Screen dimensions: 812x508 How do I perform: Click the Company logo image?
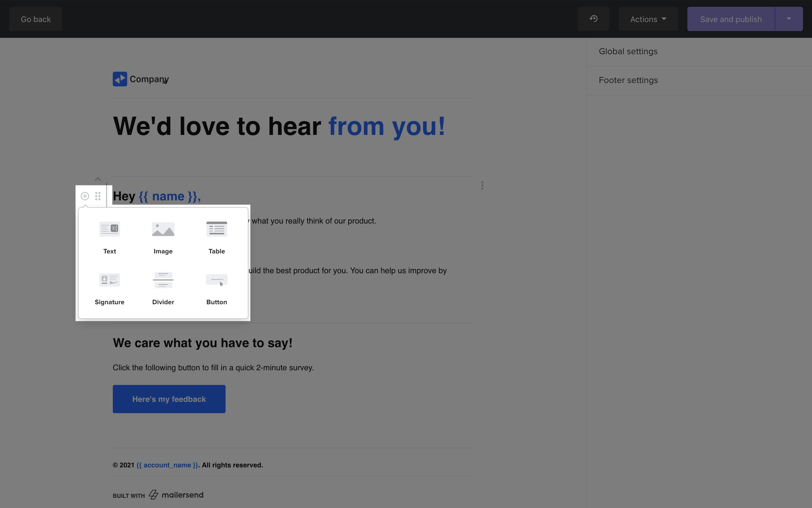tap(141, 79)
